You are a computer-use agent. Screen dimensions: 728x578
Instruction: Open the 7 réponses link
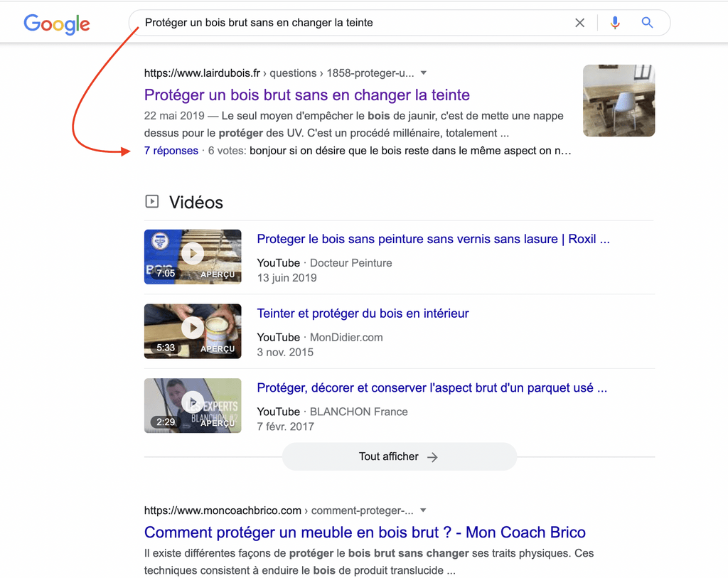pos(171,151)
